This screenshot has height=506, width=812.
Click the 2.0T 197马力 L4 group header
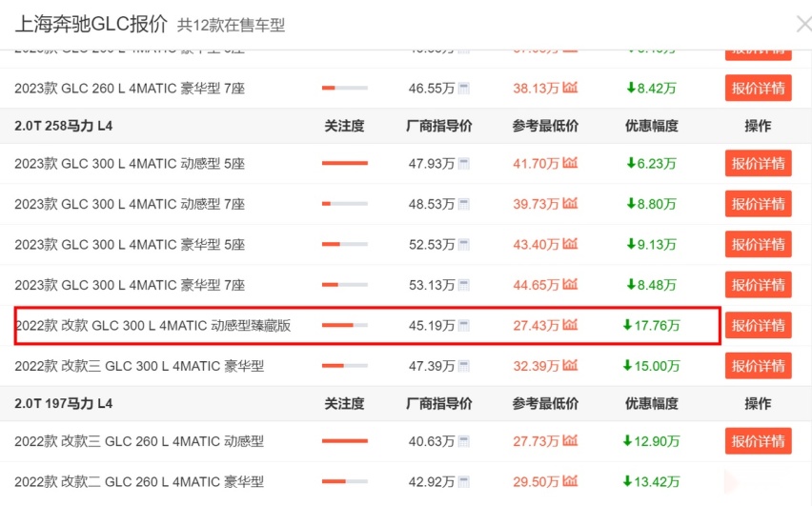(x=63, y=403)
